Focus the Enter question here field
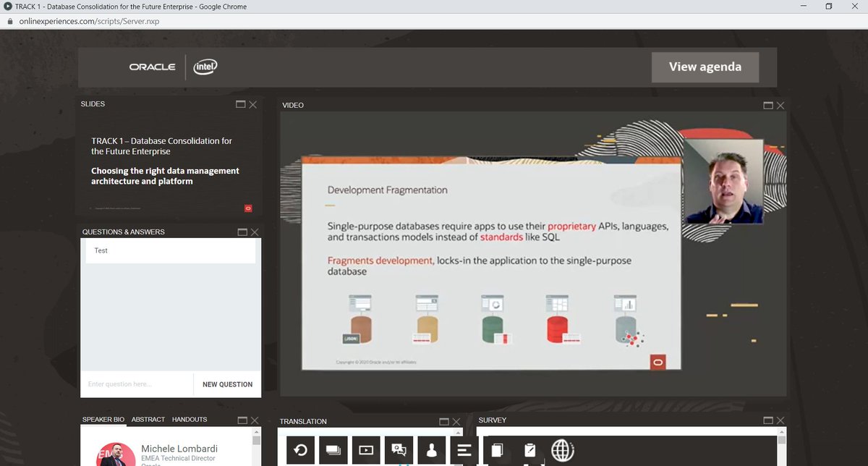868x466 pixels. 137,384
